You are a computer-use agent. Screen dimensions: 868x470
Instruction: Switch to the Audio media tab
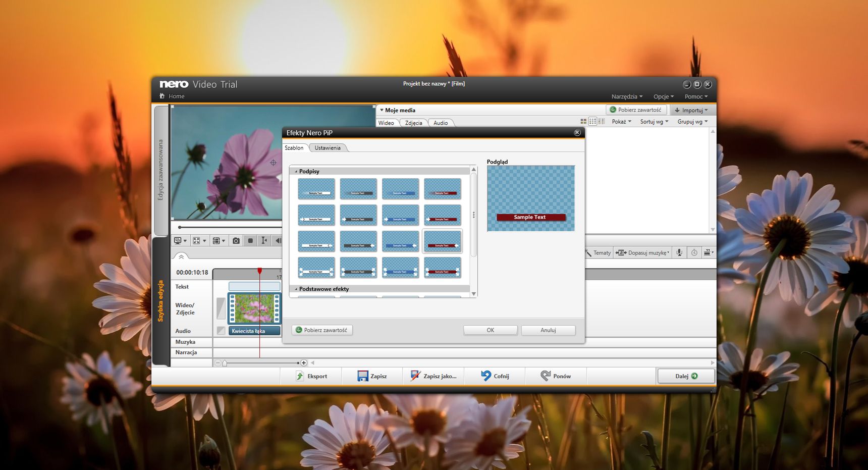coord(441,123)
